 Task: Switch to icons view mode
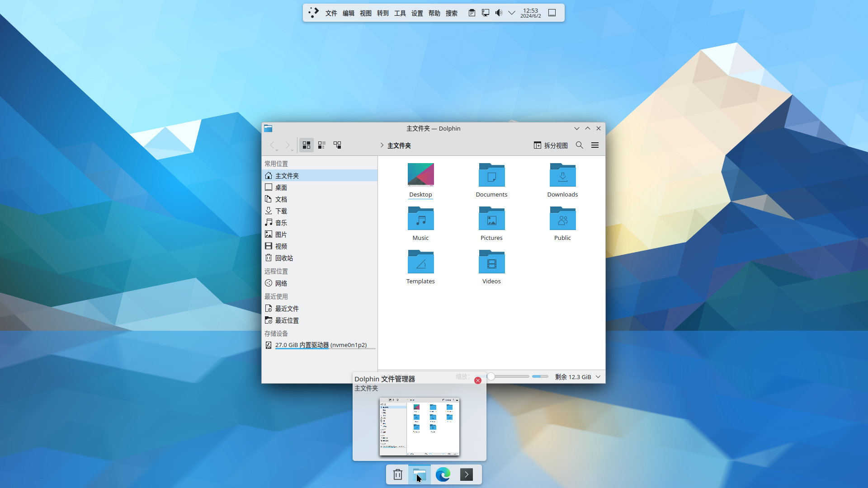pyautogui.click(x=307, y=145)
